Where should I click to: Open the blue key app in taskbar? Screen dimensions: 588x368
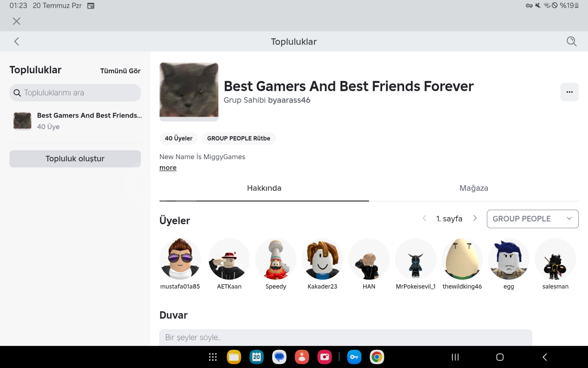354,357
